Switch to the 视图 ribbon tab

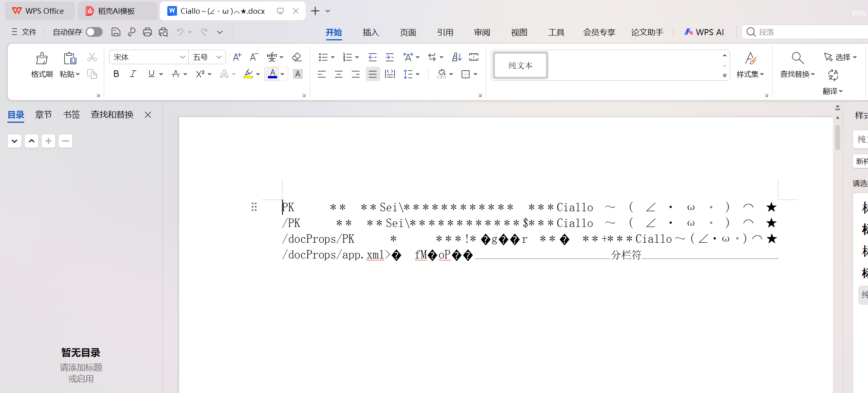click(519, 32)
